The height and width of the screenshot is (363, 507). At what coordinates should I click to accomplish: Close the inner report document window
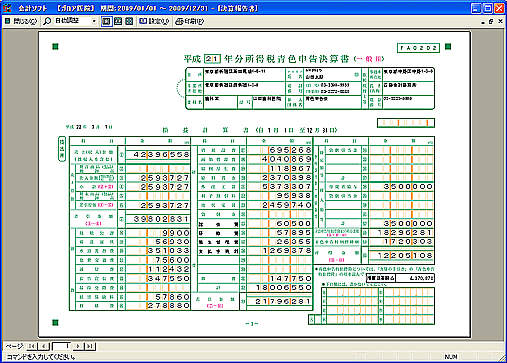(500, 21)
